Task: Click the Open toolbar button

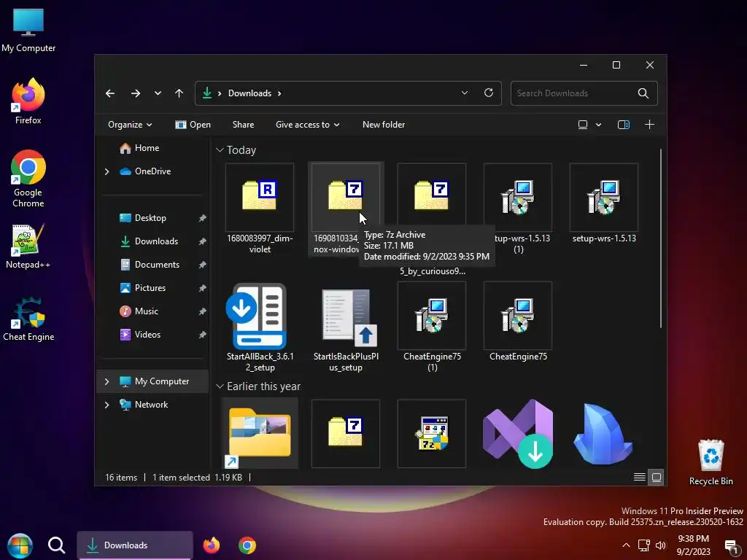Action: [x=193, y=125]
